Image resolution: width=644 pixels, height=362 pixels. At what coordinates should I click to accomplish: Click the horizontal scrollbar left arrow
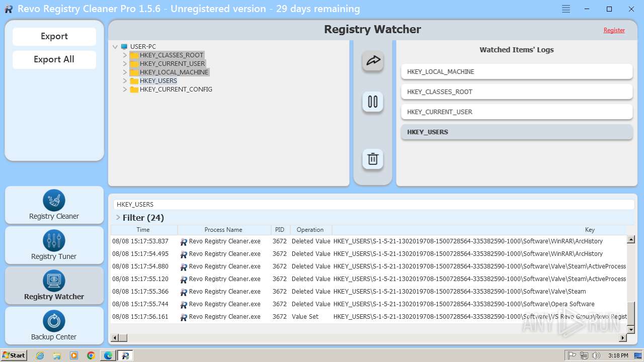[115, 338]
